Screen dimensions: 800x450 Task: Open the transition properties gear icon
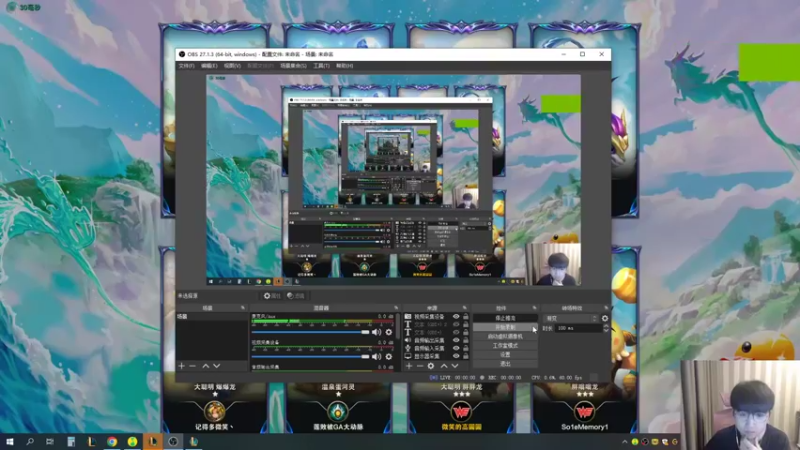click(x=605, y=318)
